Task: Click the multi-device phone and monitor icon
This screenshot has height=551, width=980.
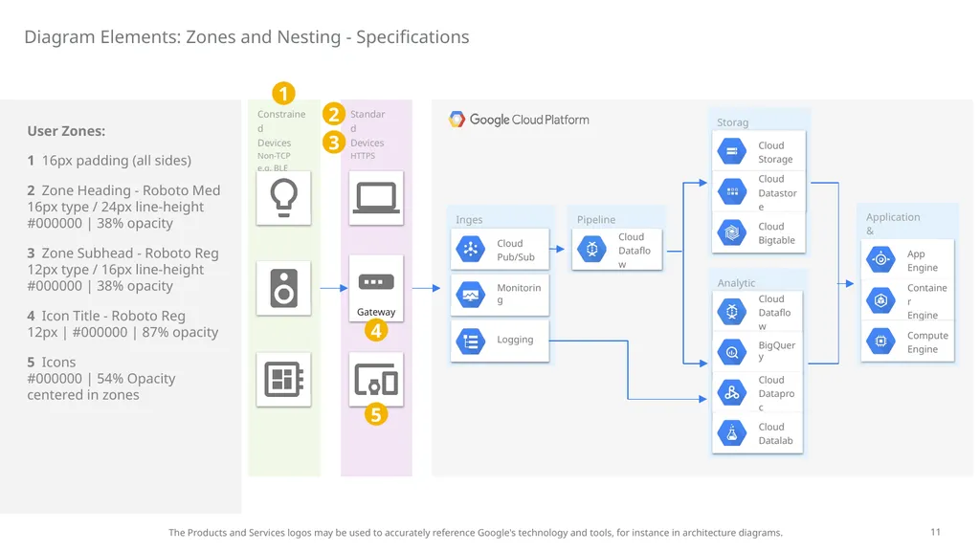Action: (x=375, y=380)
